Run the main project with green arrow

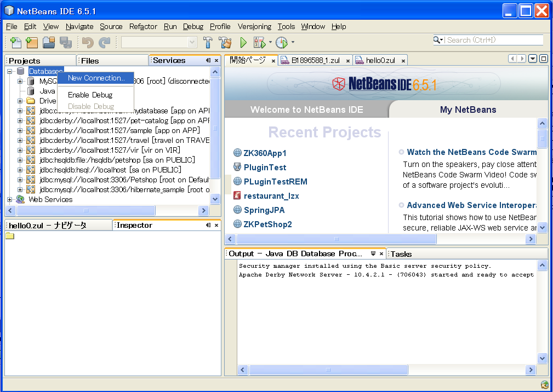coord(243,42)
